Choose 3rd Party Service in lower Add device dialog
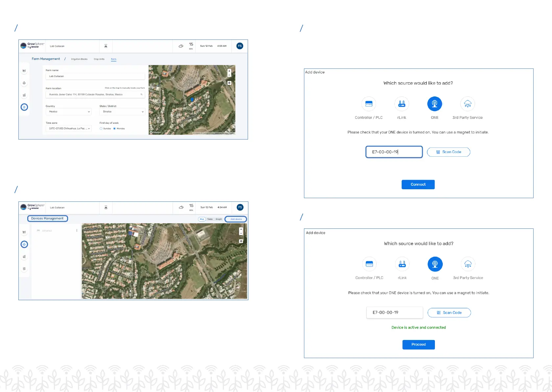The image size is (552, 392). tap(468, 264)
